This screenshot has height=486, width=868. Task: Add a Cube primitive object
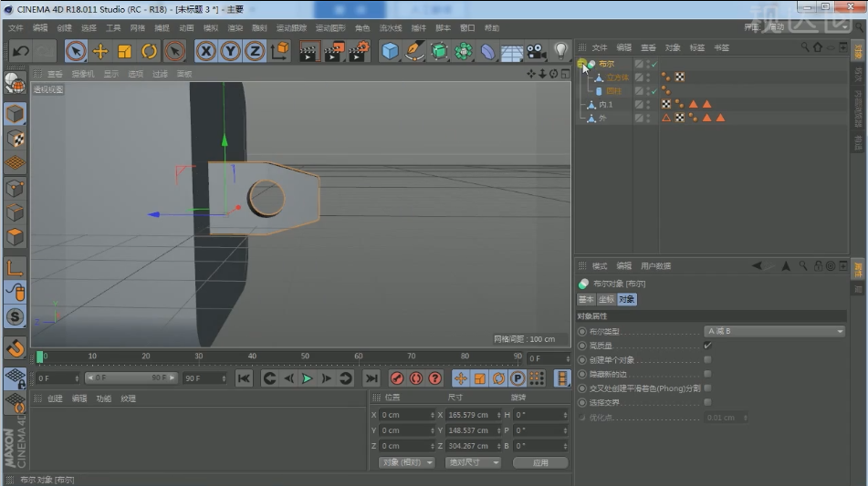(x=391, y=51)
